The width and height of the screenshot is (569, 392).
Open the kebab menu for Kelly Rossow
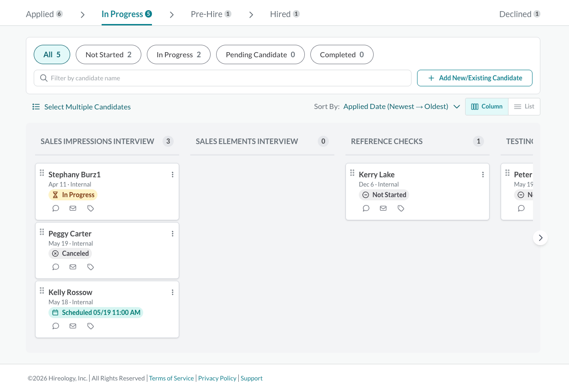172,292
